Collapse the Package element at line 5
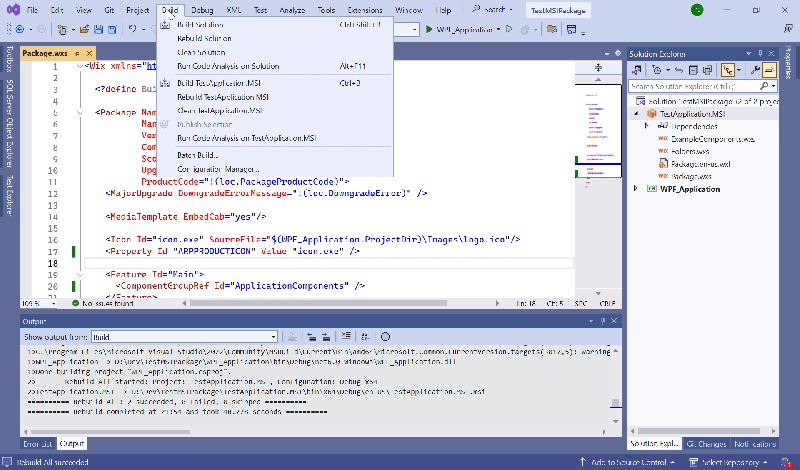The height and width of the screenshot is (470, 800). click(x=80, y=112)
